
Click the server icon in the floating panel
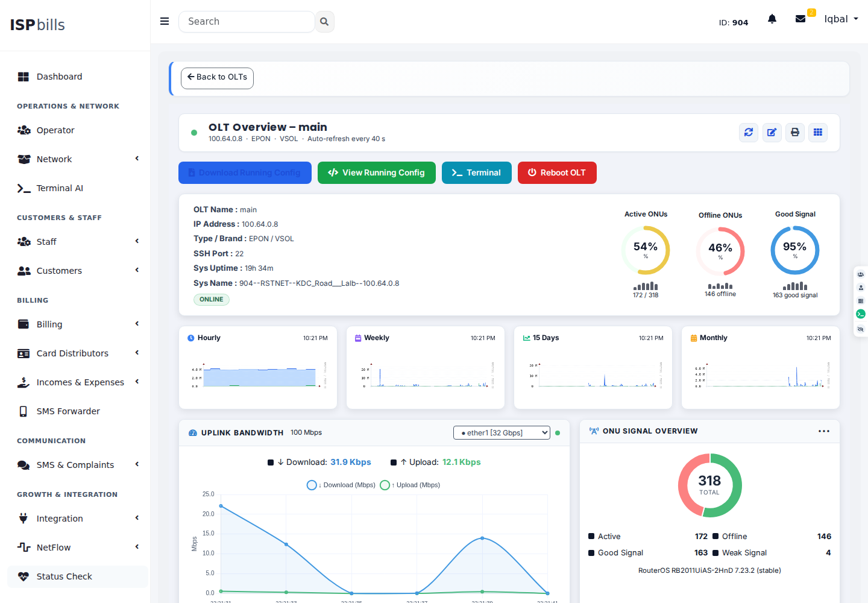861,301
